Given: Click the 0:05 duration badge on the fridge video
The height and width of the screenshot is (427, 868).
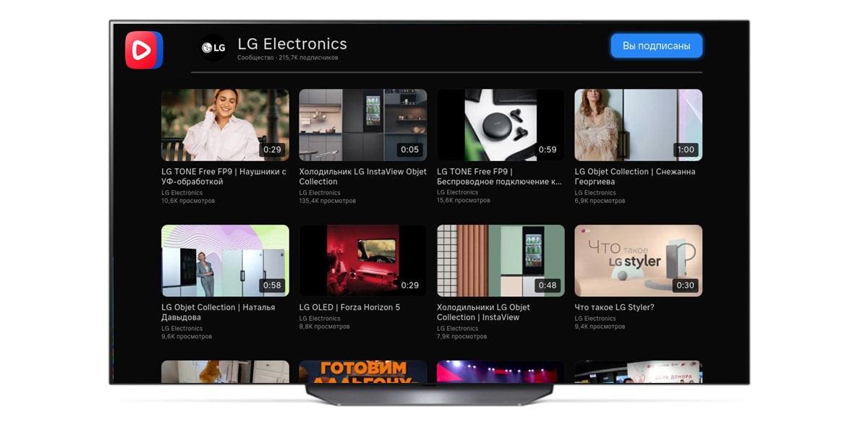Looking at the screenshot, I should [x=409, y=150].
